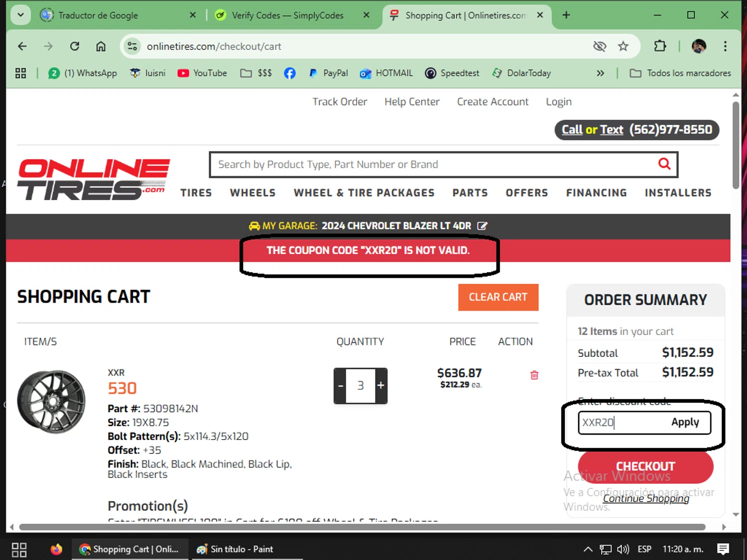
Task: Open the WHEELS menu
Action: pos(252,193)
